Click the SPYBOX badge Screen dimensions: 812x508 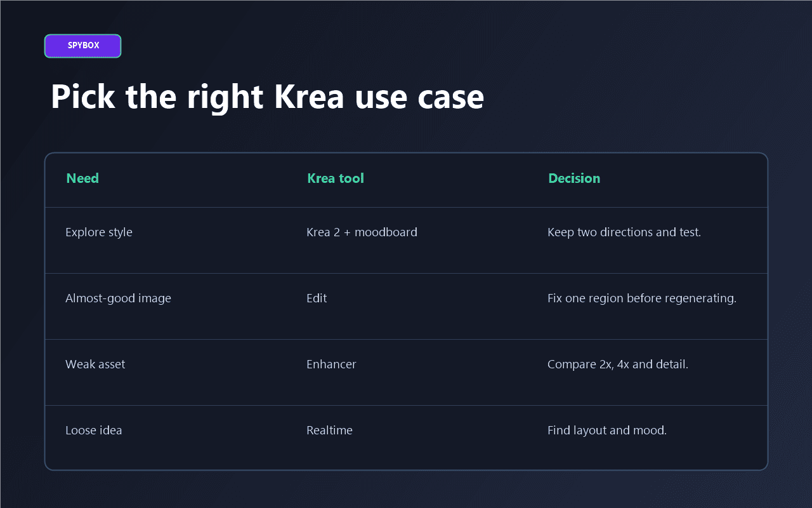pos(82,46)
